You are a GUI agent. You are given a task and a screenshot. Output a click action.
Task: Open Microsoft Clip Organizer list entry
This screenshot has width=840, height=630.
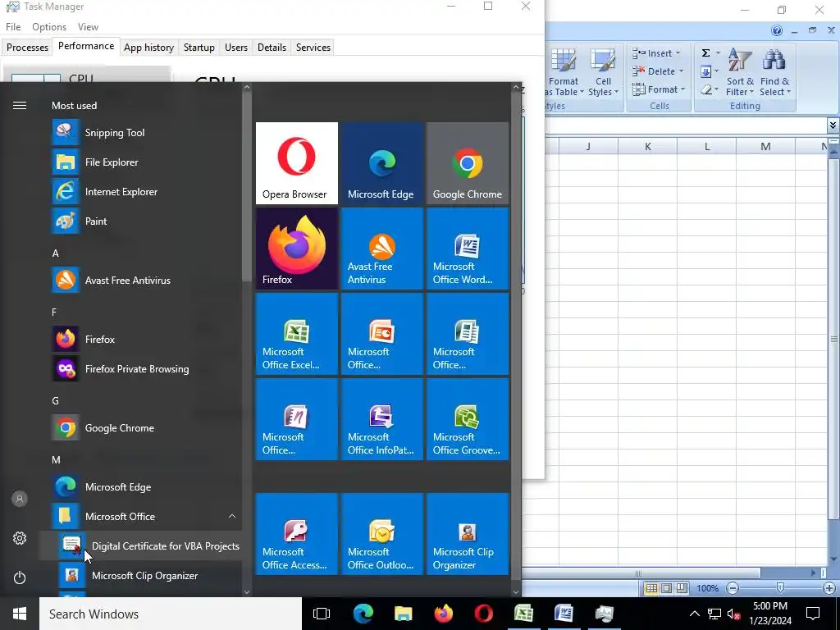[x=140, y=575]
